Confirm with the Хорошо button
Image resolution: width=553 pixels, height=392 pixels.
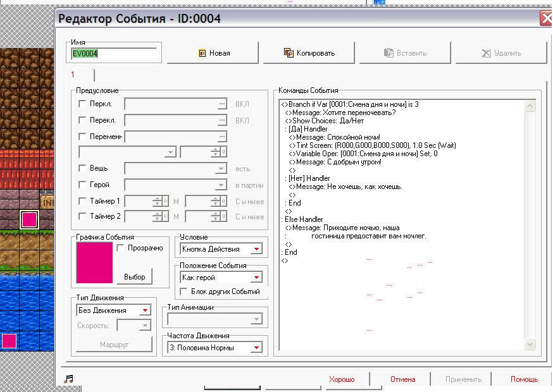342,379
